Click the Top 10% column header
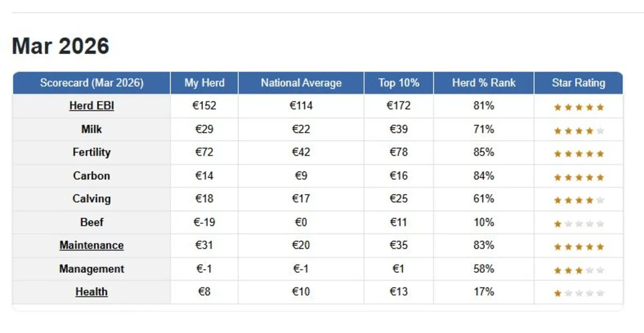Screen dimensions: 644x333 click(x=399, y=83)
